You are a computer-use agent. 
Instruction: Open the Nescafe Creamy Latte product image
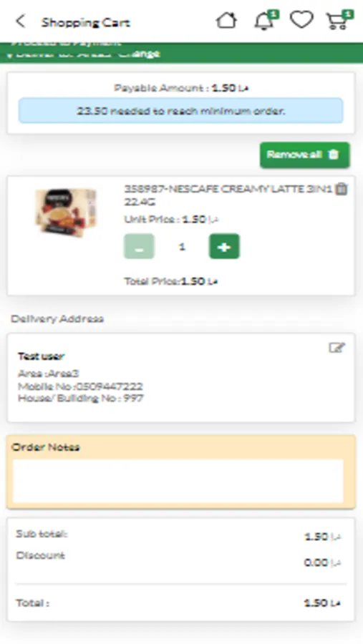[66, 213]
